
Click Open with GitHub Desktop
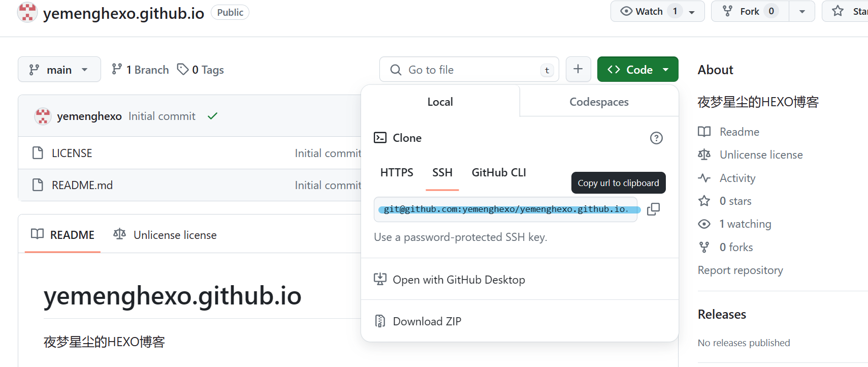tap(459, 280)
